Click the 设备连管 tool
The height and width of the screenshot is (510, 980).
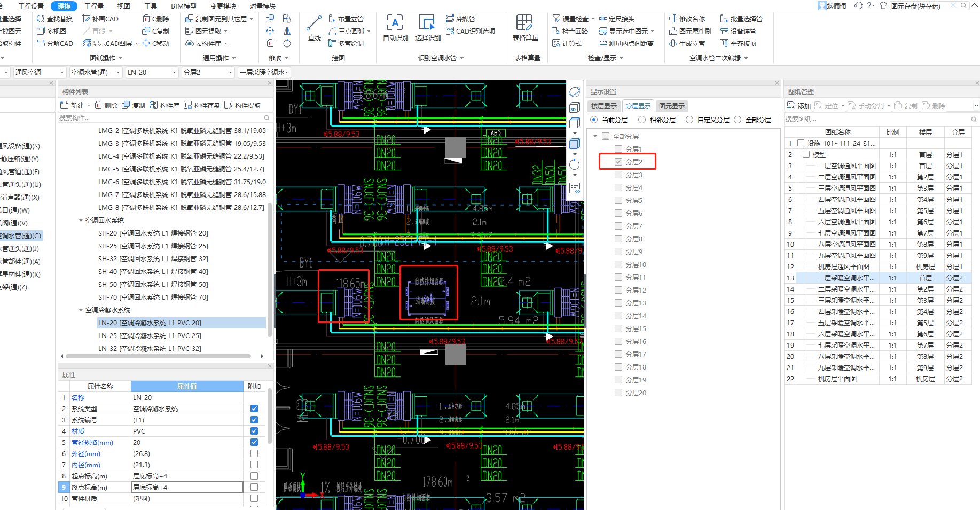click(x=738, y=31)
